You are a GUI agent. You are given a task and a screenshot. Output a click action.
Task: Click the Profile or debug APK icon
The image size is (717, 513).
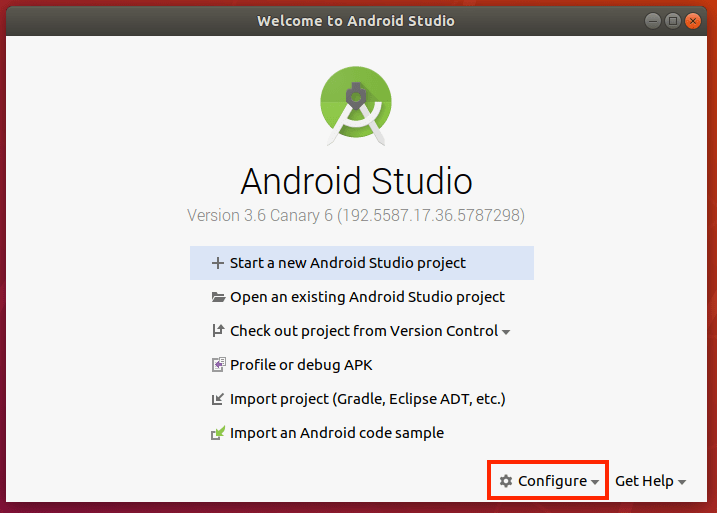(x=219, y=365)
